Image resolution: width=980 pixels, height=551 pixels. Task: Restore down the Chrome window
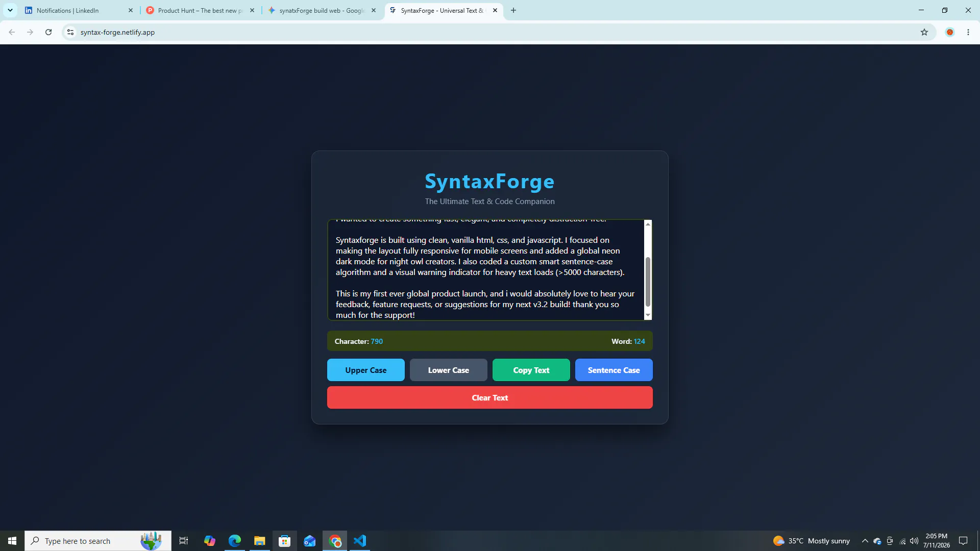click(x=945, y=10)
